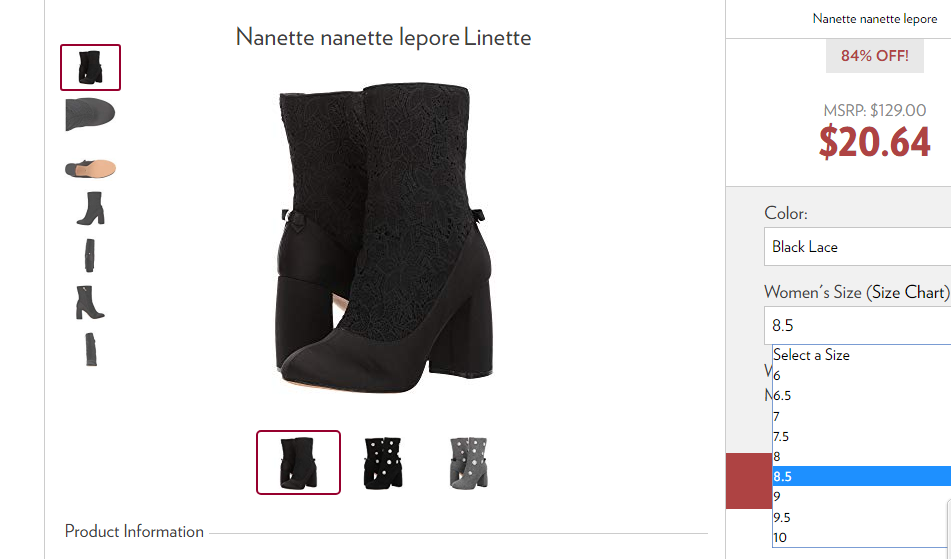Open the side-profile boot thumbnail
This screenshot has width=951, height=559.
[90, 209]
